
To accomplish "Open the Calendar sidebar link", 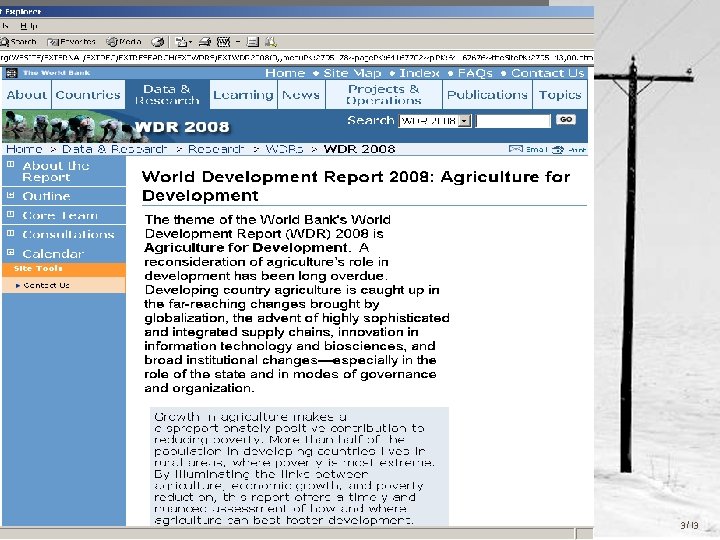I will pos(53,253).
